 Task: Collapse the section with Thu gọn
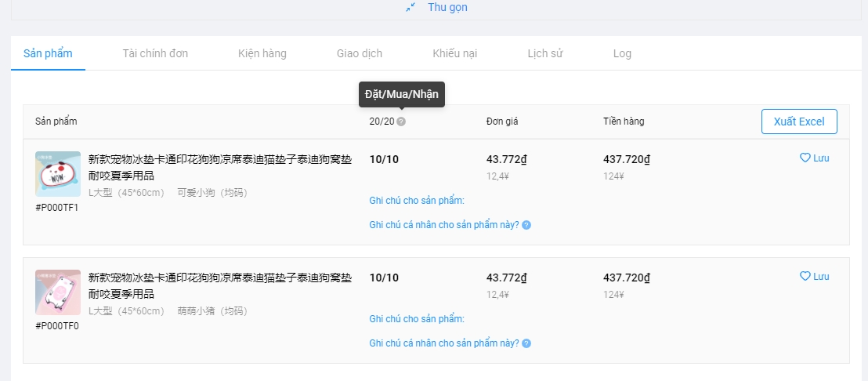[447, 8]
